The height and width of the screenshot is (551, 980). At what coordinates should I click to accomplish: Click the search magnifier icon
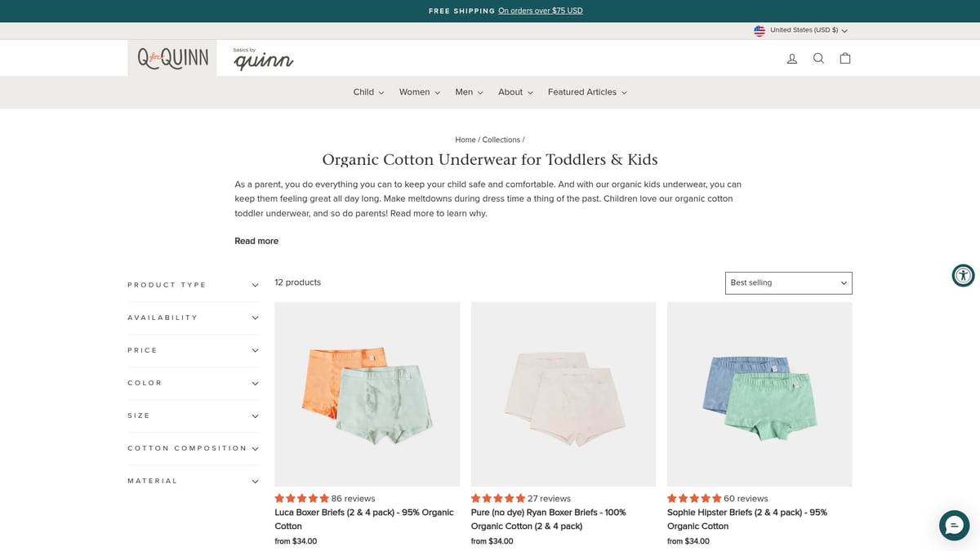click(x=818, y=59)
